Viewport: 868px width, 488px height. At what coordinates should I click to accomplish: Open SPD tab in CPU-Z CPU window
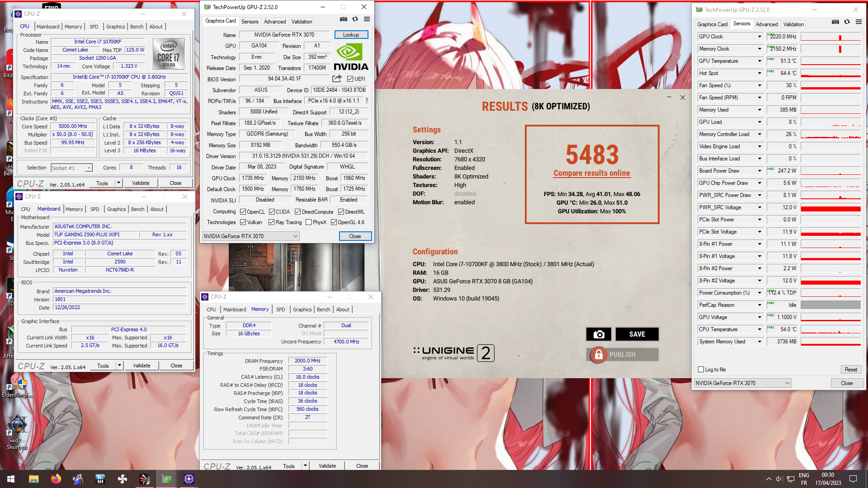click(x=94, y=27)
